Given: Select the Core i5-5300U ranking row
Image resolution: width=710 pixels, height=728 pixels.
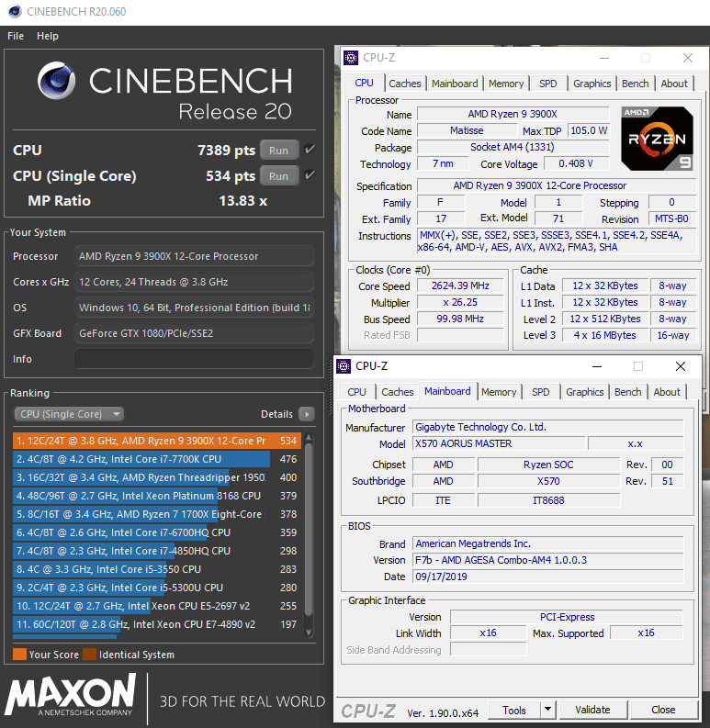Looking at the screenshot, I should (x=157, y=588).
